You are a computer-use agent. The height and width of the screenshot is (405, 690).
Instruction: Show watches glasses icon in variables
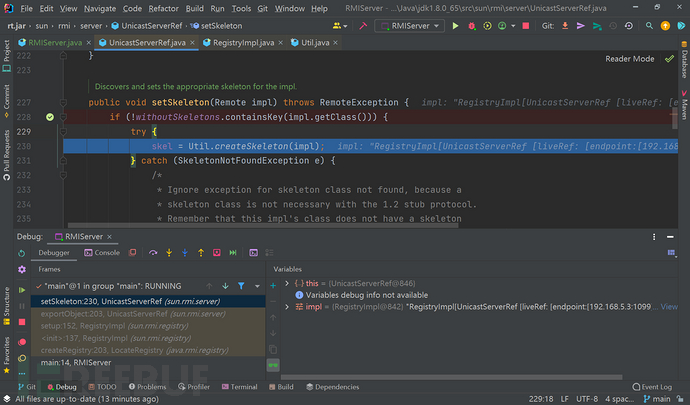pos(273,365)
